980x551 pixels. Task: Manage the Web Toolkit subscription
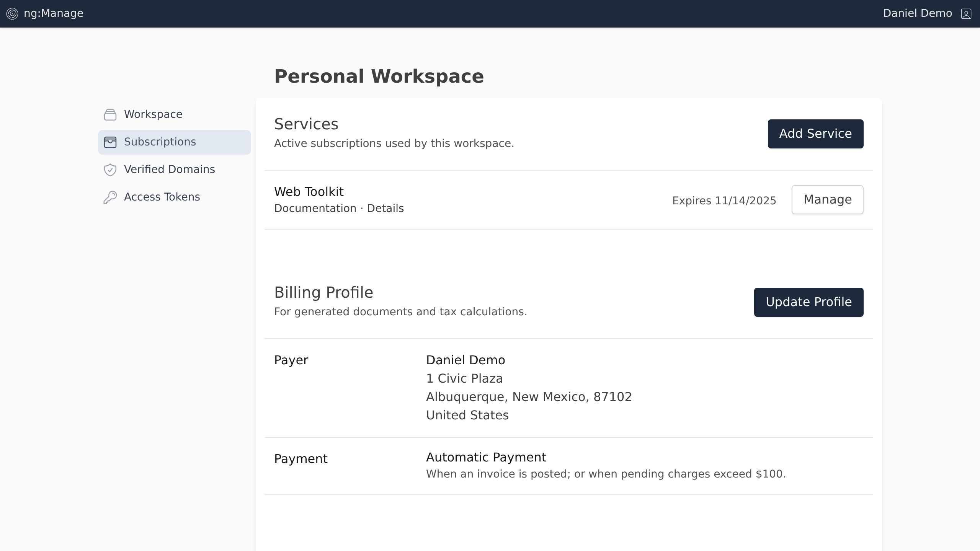coord(827,200)
